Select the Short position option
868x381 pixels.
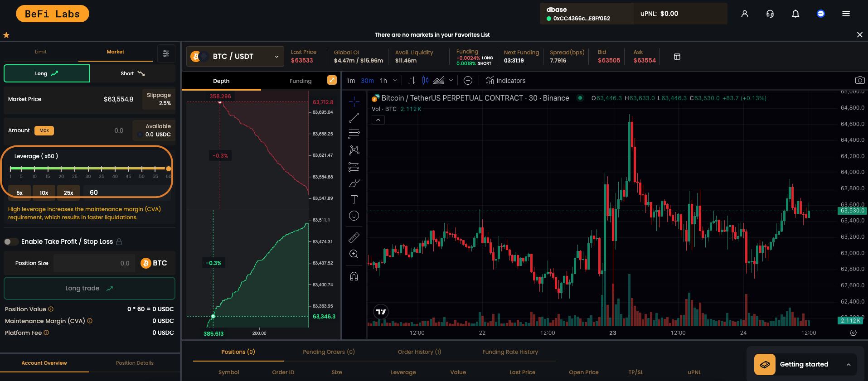[132, 73]
